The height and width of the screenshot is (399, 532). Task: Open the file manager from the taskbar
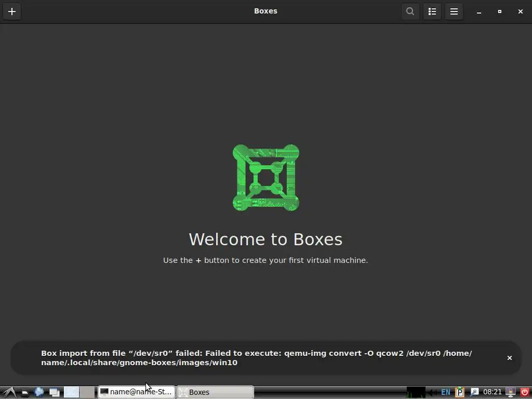pos(25,393)
